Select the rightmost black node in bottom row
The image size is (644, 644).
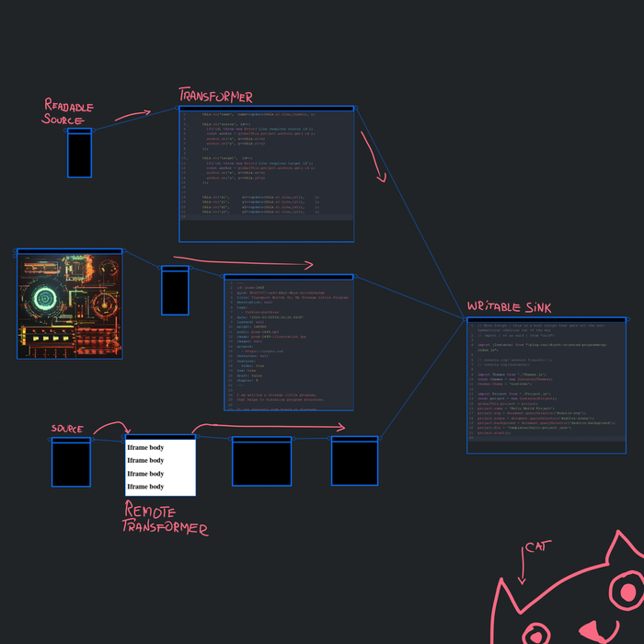(354, 462)
